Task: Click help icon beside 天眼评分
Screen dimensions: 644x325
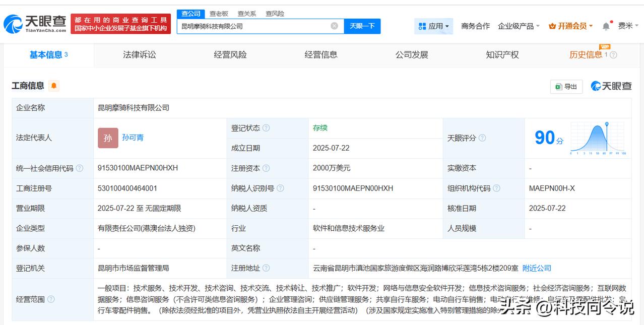Action: pos(482,138)
